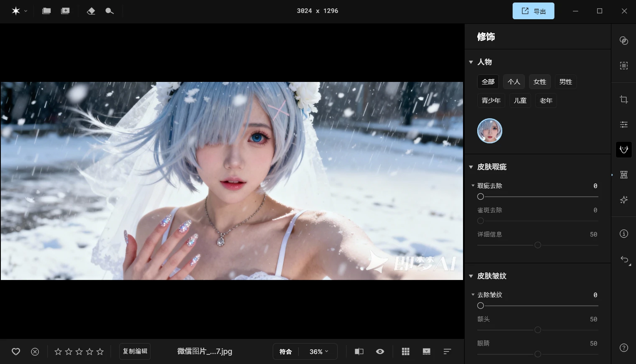636x364 pixels.
Task: Select the 儿童 filter tab
Action: pyautogui.click(x=520, y=101)
